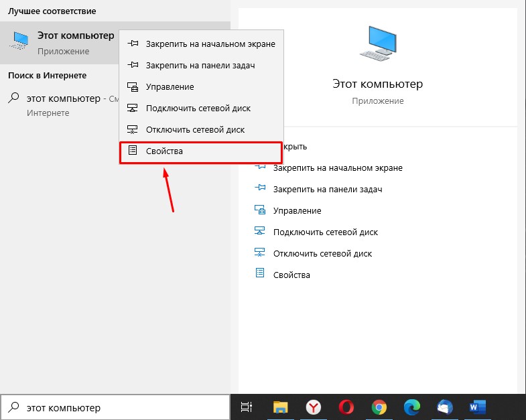Viewport: 526px width, 420px height.
Task: Click 'Отключить сетевой диск' in right pane
Action: pyautogui.click(x=322, y=254)
